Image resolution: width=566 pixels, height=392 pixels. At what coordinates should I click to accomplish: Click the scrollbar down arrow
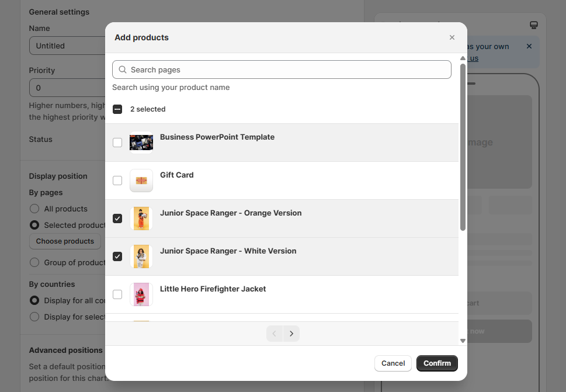[463, 341]
